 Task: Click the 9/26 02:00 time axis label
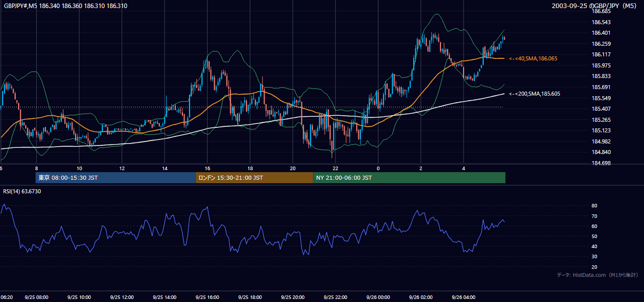[421, 297]
